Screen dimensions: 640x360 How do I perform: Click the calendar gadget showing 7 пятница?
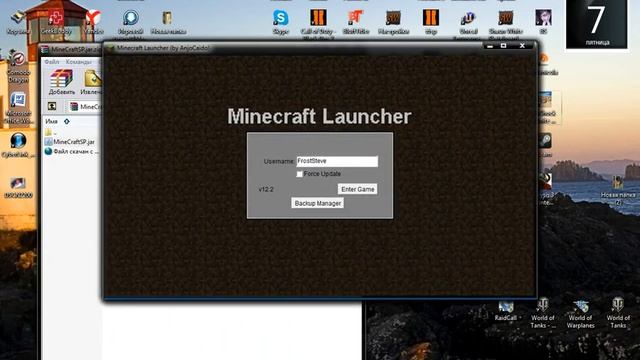click(596, 24)
